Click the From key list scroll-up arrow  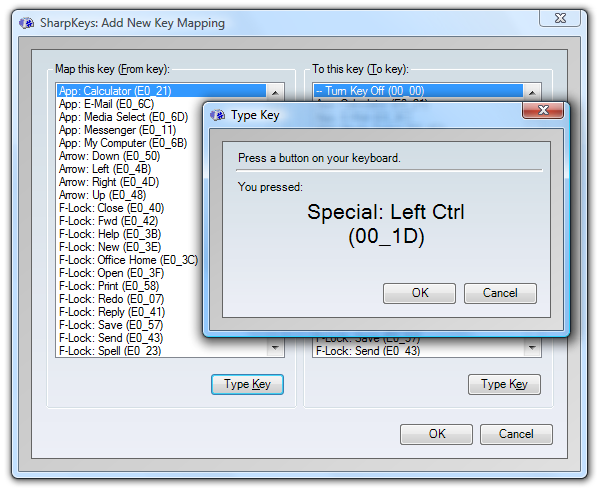pyautogui.click(x=275, y=92)
